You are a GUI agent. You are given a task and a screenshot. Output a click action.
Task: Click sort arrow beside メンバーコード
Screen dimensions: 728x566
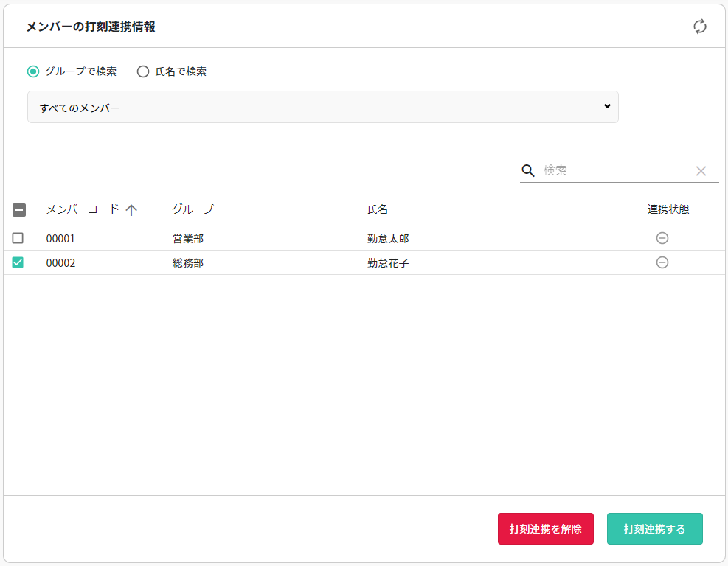click(x=131, y=210)
